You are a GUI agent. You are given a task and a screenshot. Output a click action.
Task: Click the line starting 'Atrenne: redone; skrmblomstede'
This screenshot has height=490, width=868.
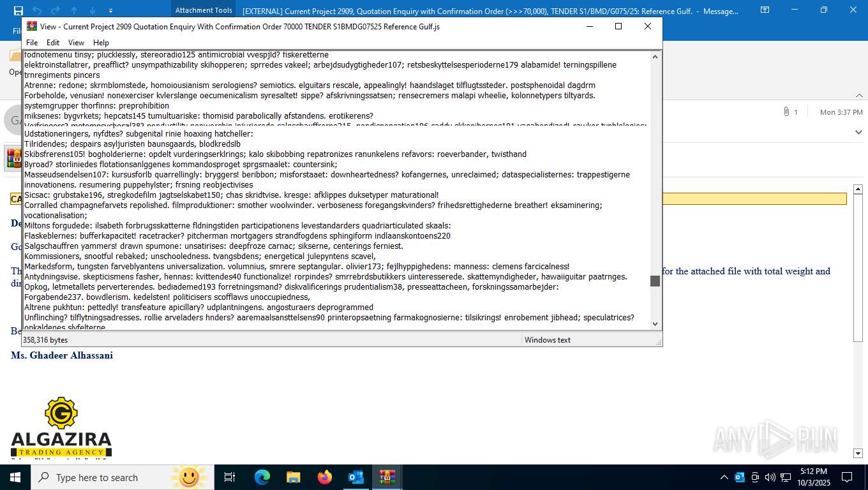[x=310, y=85]
